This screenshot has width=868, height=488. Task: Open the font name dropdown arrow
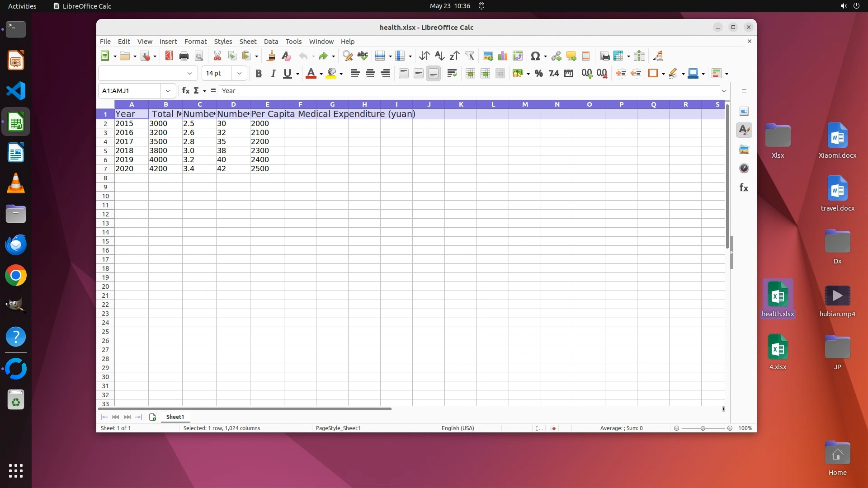tap(190, 73)
